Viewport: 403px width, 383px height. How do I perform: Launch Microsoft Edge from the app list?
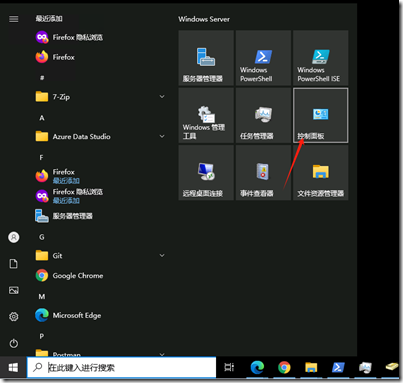[x=101, y=315]
